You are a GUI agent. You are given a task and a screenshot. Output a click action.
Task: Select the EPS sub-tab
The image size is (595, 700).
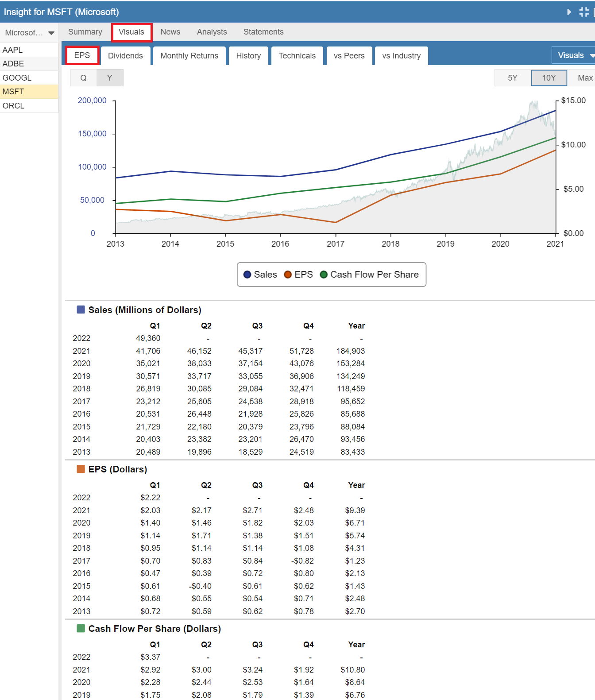tap(82, 55)
